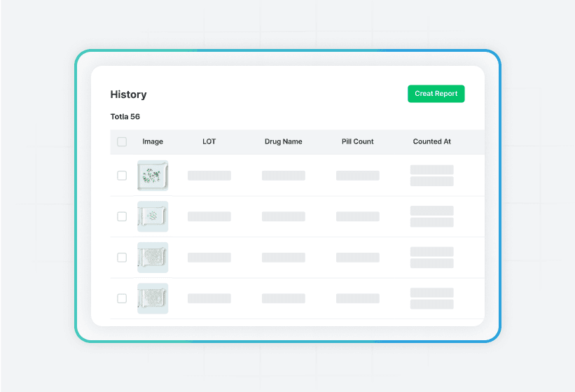The image size is (575, 392).
Task: Select the first row's LOT cell
Action: [209, 176]
